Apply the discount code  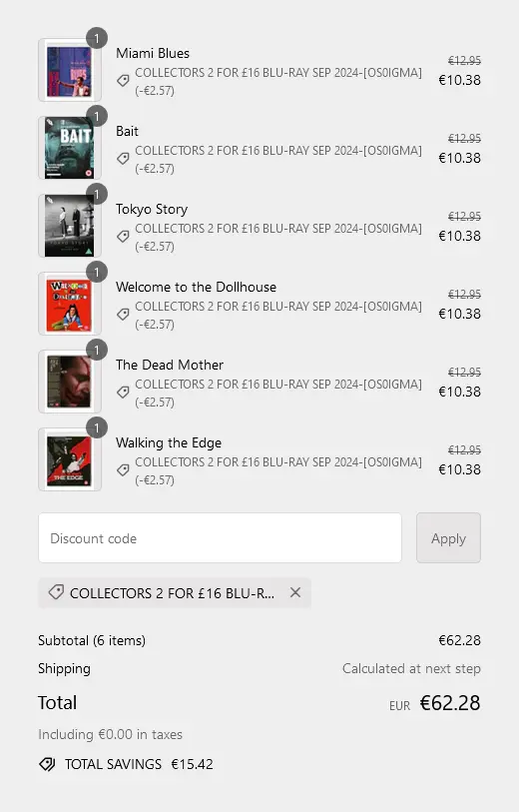(x=448, y=538)
